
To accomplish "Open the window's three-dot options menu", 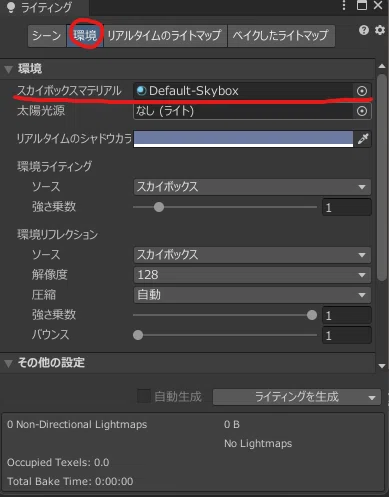I will (x=344, y=5).
